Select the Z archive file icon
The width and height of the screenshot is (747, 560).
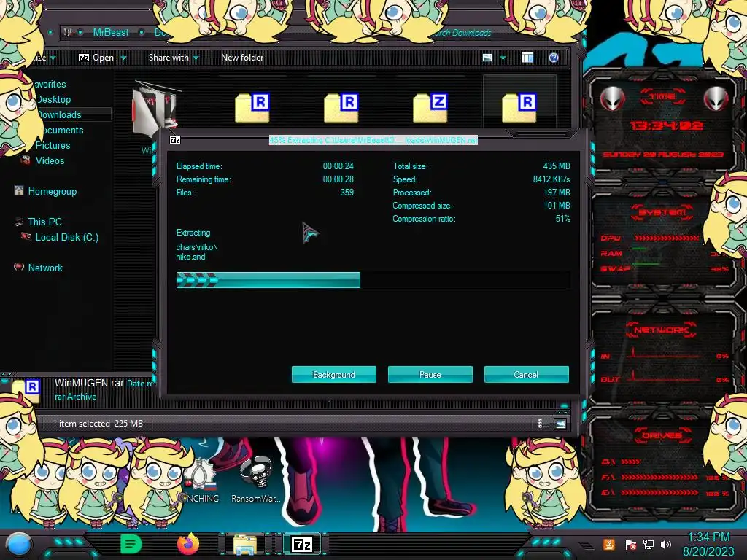click(x=430, y=108)
